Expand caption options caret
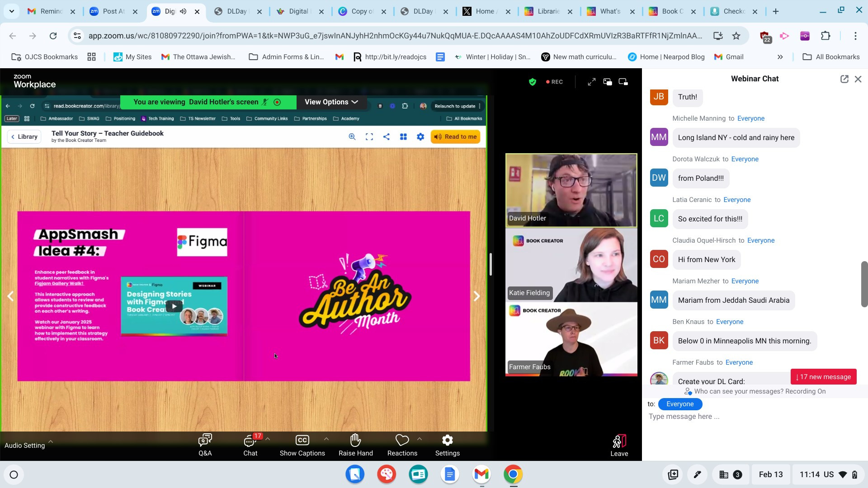Screen dimensions: 868x488 (x=326, y=439)
